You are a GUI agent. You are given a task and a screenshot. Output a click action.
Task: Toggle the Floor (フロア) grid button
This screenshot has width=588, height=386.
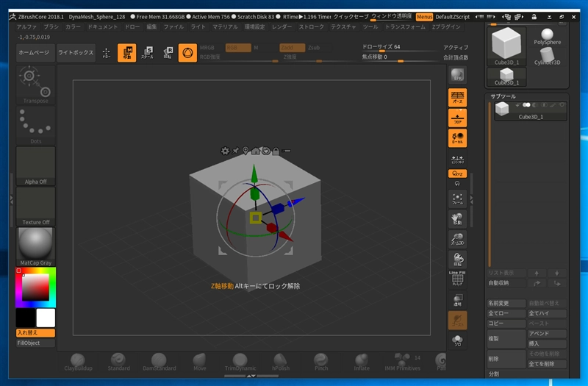pos(457,118)
